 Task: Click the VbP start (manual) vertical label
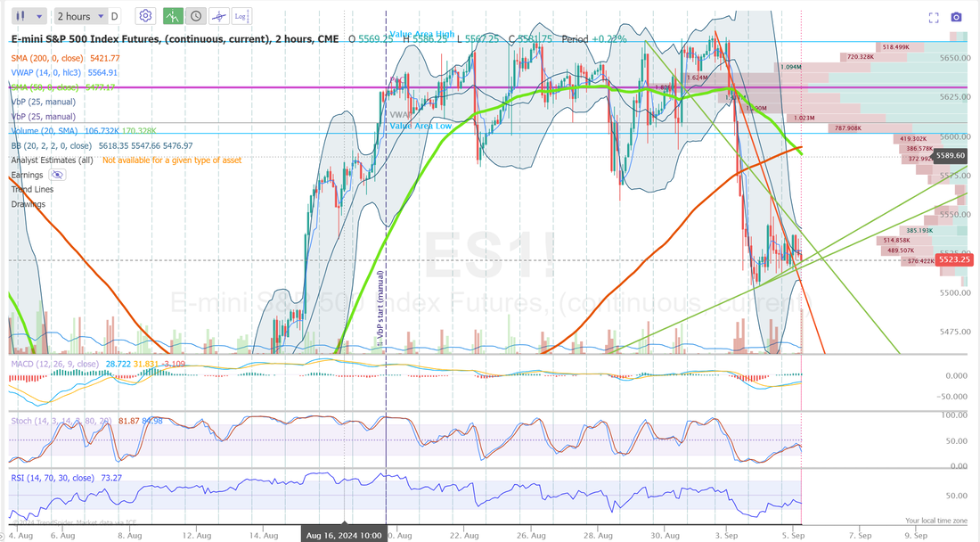click(x=380, y=308)
